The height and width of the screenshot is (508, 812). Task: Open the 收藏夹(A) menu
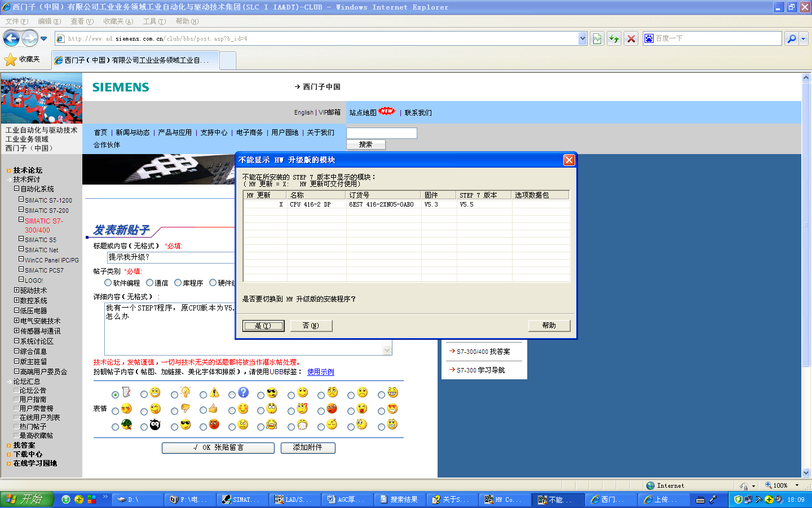point(118,21)
